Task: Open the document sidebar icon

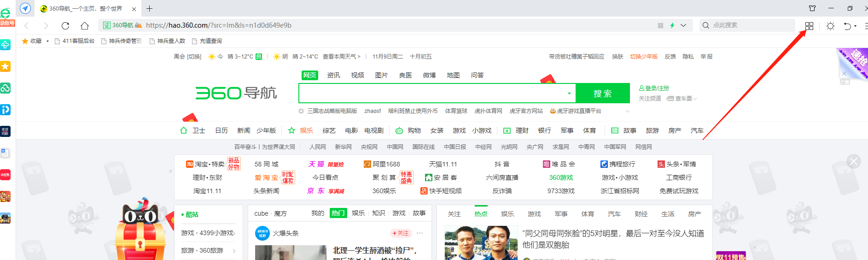Action: [x=6, y=153]
